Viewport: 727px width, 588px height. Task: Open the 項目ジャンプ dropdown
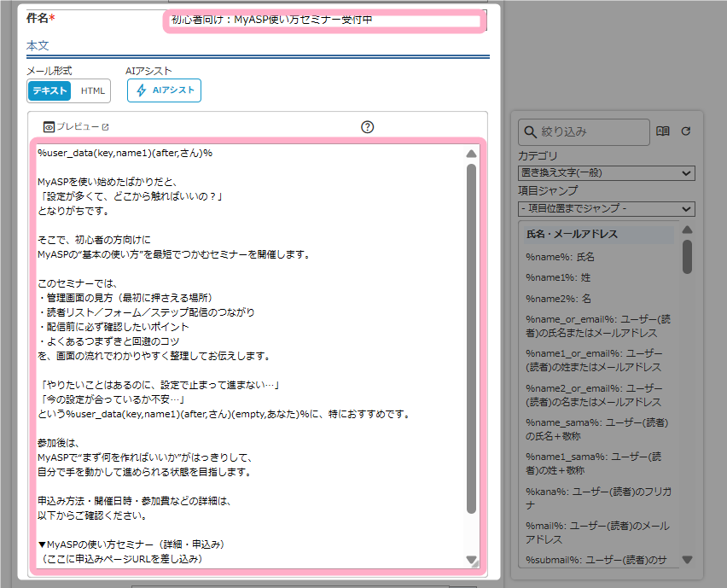606,208
